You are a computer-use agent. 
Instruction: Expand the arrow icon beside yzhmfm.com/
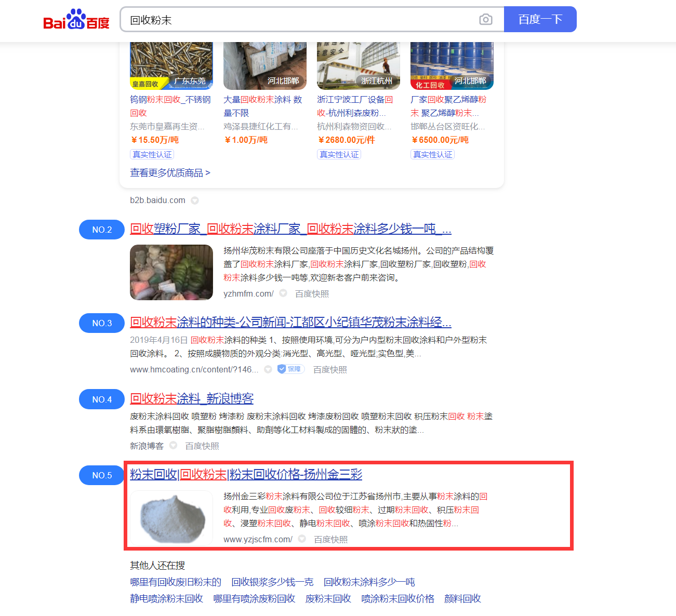pos(283,293)
